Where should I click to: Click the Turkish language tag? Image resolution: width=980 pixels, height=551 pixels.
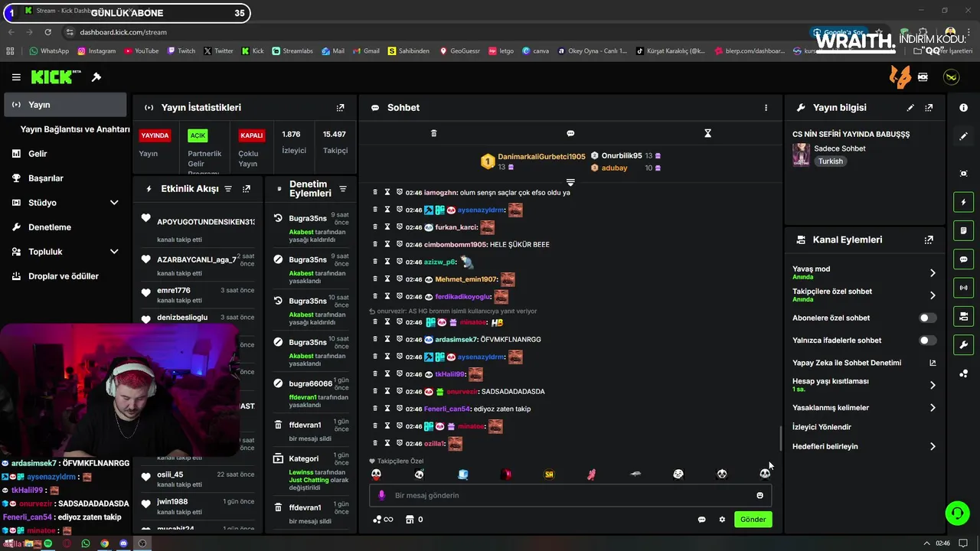pos(830,161)
